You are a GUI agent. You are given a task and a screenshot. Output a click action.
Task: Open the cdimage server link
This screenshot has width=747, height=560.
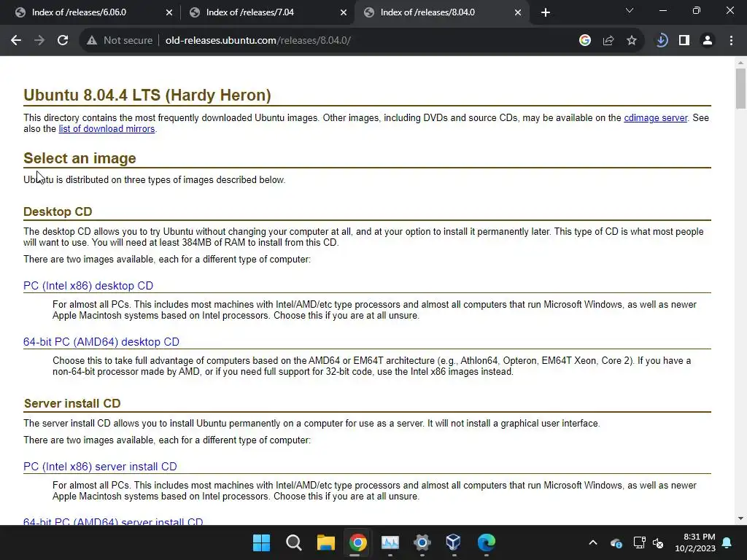pyautogui.click(x=656, y=117)
